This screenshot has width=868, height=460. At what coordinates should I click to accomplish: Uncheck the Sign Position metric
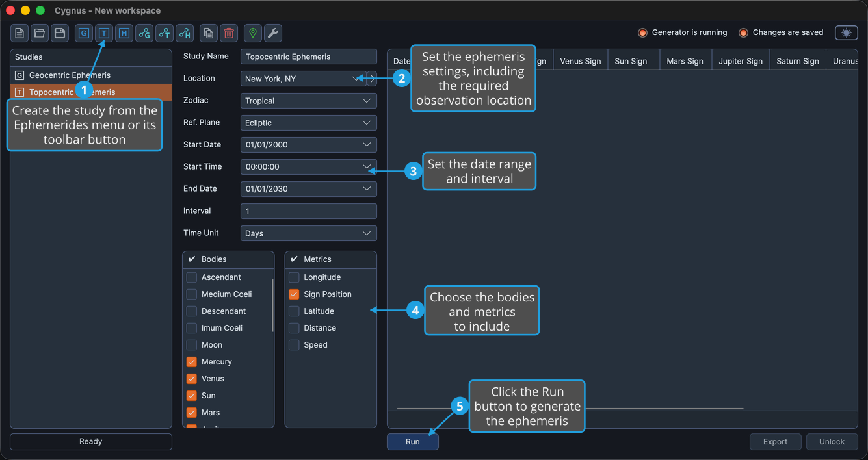click(294, 294)
